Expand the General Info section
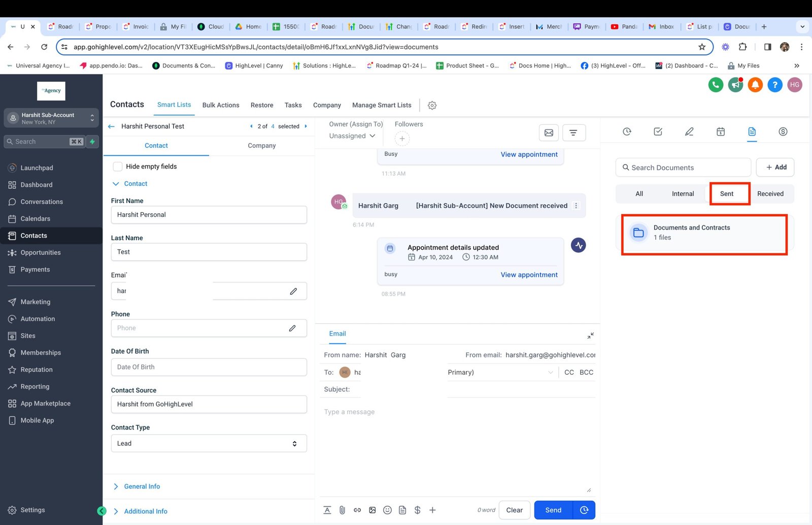 (142, 486)
